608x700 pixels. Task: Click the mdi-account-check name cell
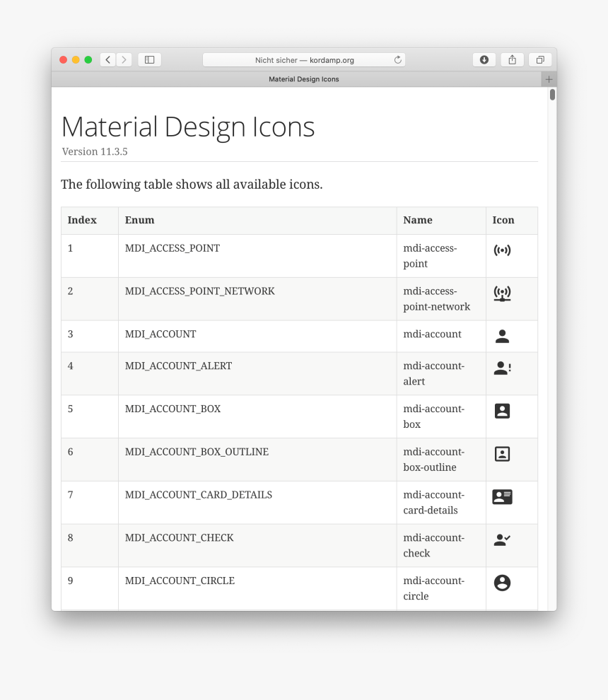click(441, 546)
